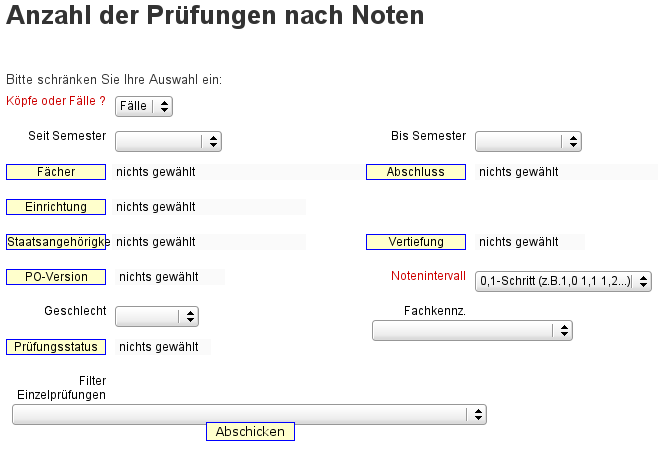The height and width of the screenshot is (452, 658).
Task: Expand the Seit Semester dropdown
Action: (x=168, y=141)
